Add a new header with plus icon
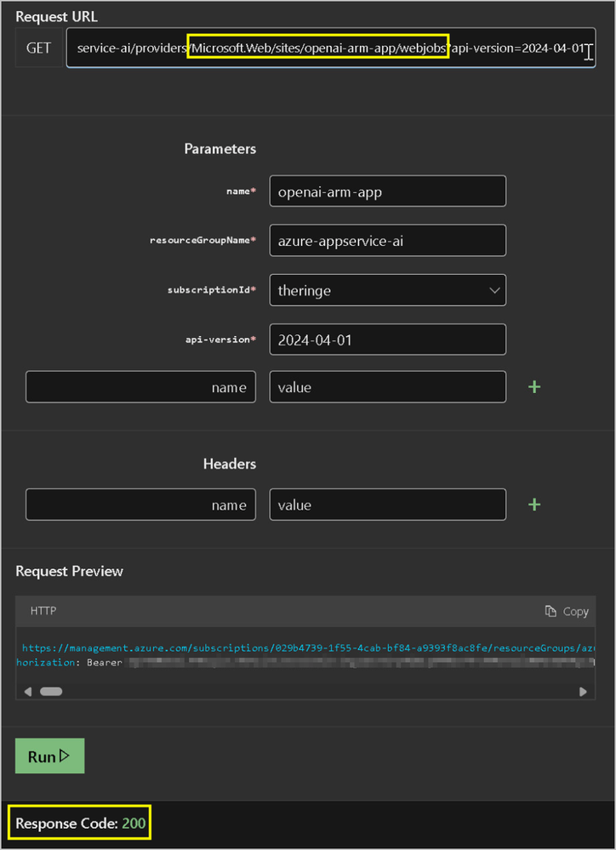Viewport: 616px width, 850px height. tap(534, 505)
